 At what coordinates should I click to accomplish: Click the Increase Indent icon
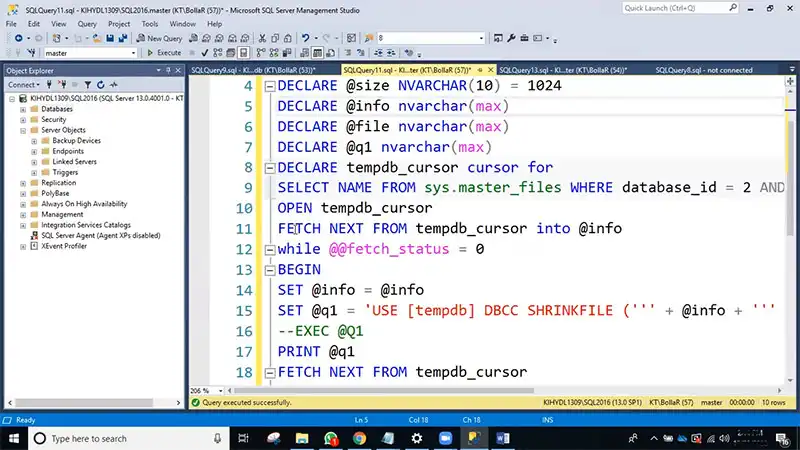pyautogui.click(x=391, y=53)
